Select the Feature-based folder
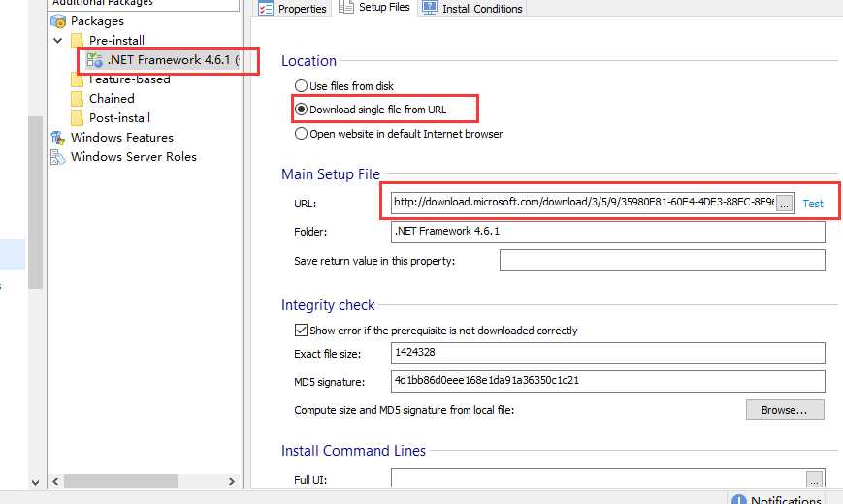 (130, 79)
